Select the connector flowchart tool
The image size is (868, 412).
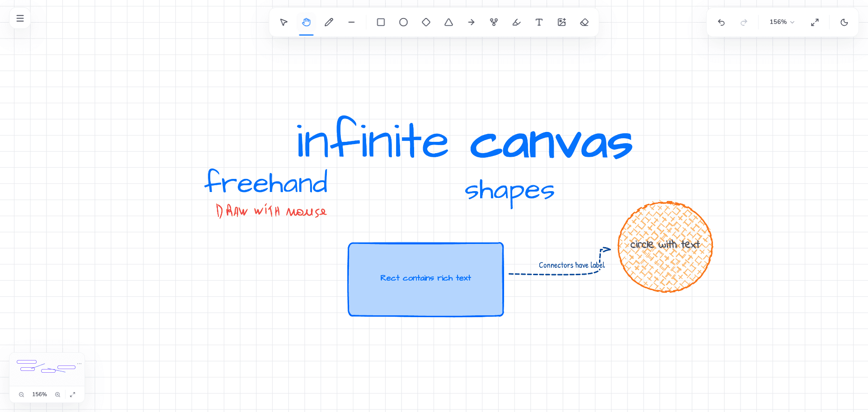(494, 22)
